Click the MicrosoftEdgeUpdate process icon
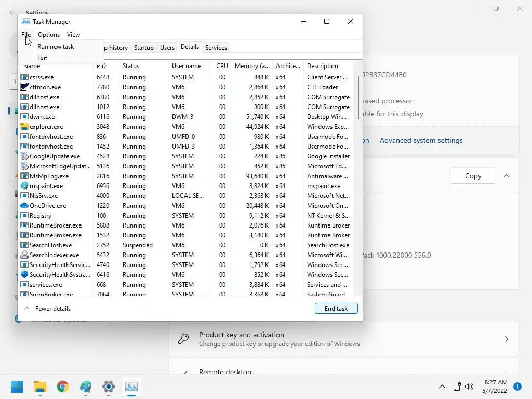 pos(24,166)
